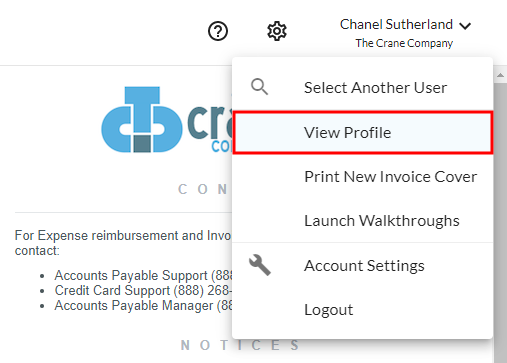This screenshot has height=363, width=507.
Task: Click Accounts Payable Manager contact
Action: coord(143,306)
